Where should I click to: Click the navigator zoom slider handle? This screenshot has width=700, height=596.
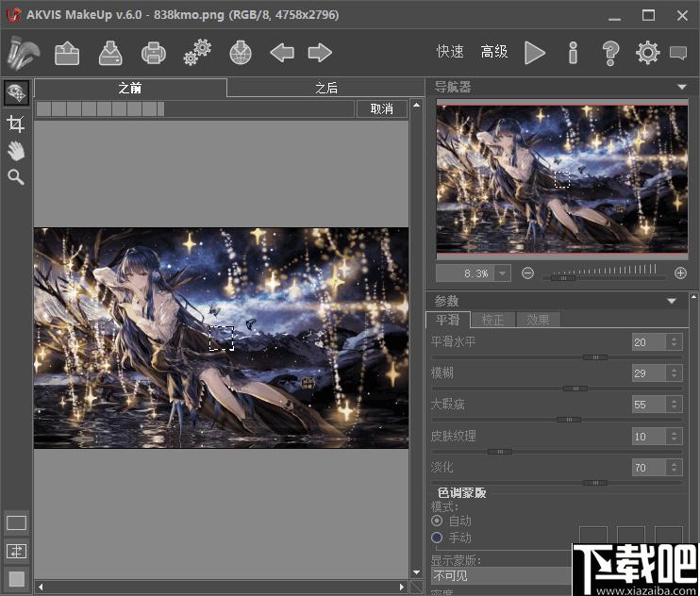(x=563, y=278)
